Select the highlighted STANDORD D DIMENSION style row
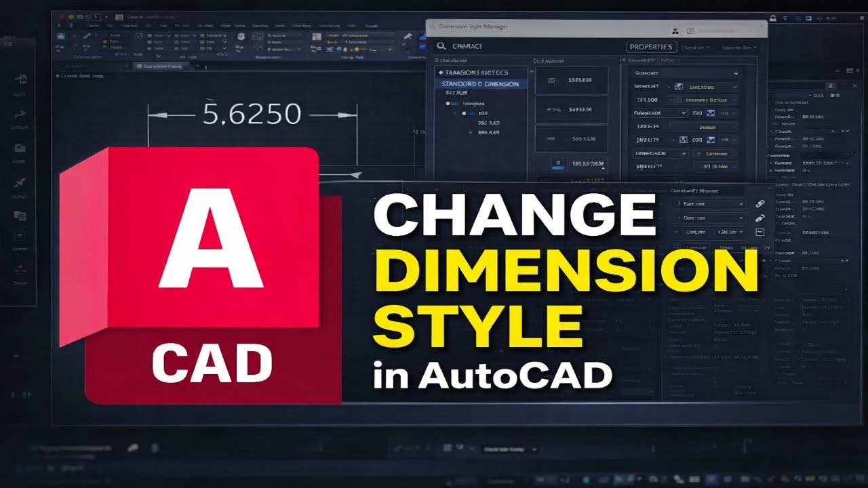868x488 pixels. coord(480,84)
